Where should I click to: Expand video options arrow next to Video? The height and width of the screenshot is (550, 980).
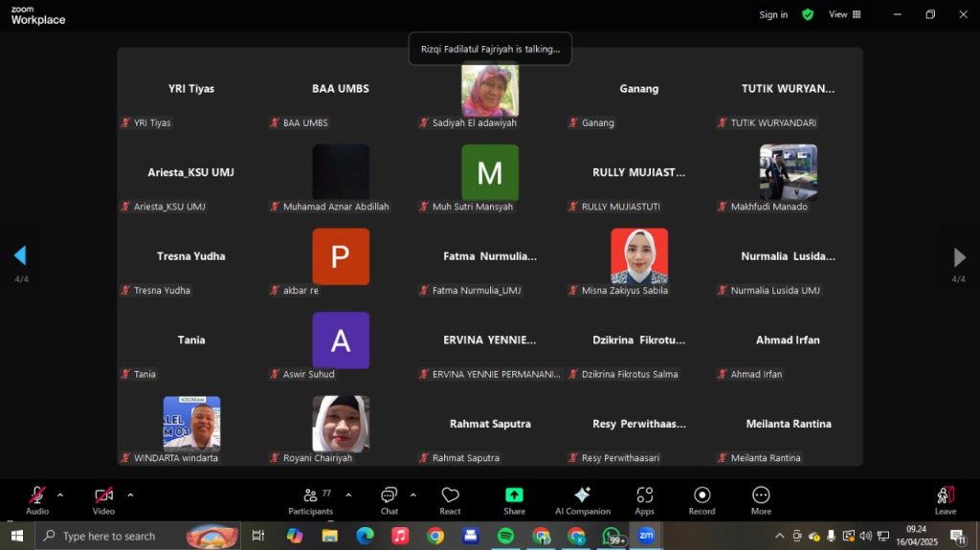coord(130,495)
